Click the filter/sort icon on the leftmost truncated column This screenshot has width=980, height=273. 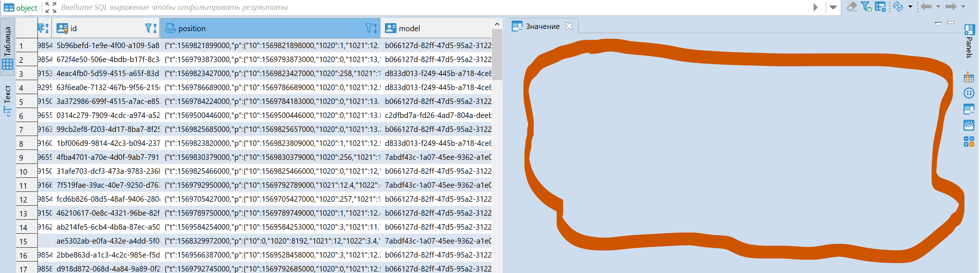tap(43, 28)
